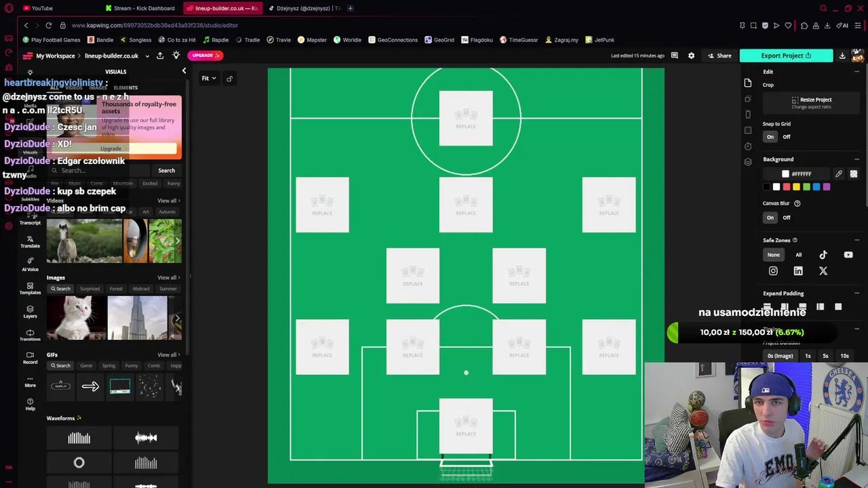The height and width of the screenshot is (488, 868).
Task: Open the AI Voice panel
Action: [x=30, y=266]
